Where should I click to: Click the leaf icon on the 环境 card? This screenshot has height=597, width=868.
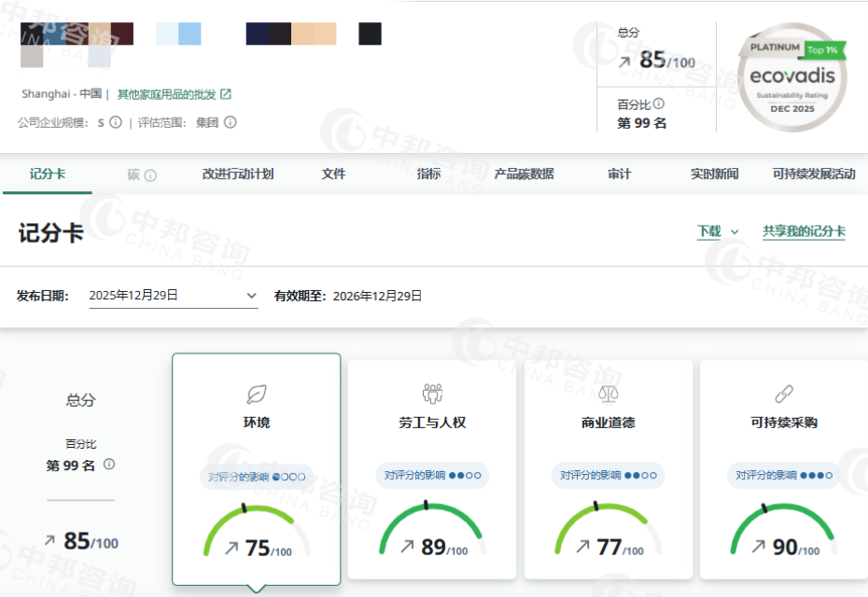(x=256, y=393)
